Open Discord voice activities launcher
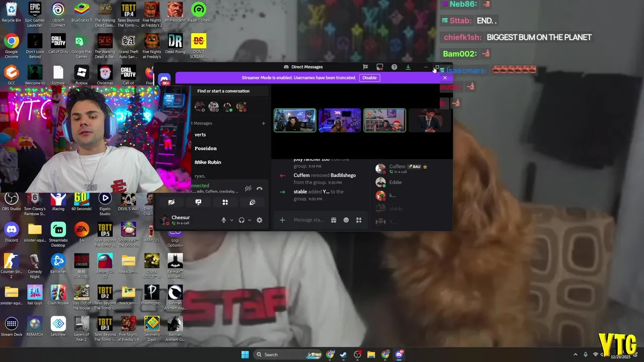This screenshot has height=362, width=644. point(225,202)
